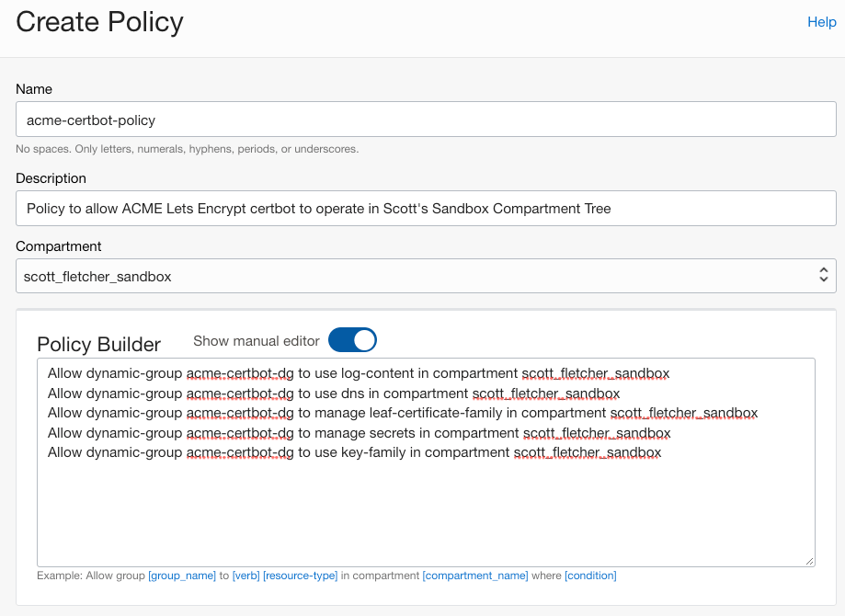Click the leaf-certificate-family policy statement
The height and width of the screenshot is (616, 845).
tap(402, 414)
